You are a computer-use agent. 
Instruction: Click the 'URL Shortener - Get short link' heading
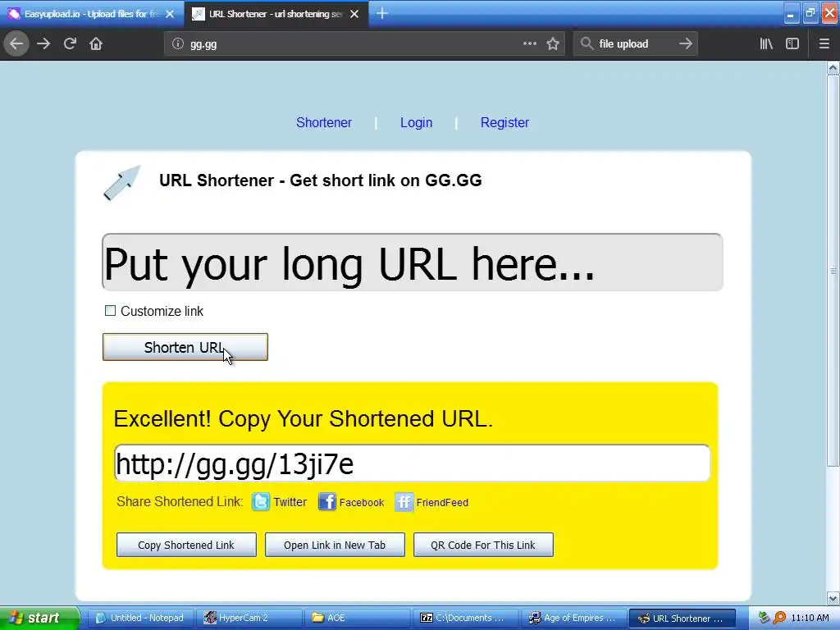[x=321, y=180]
